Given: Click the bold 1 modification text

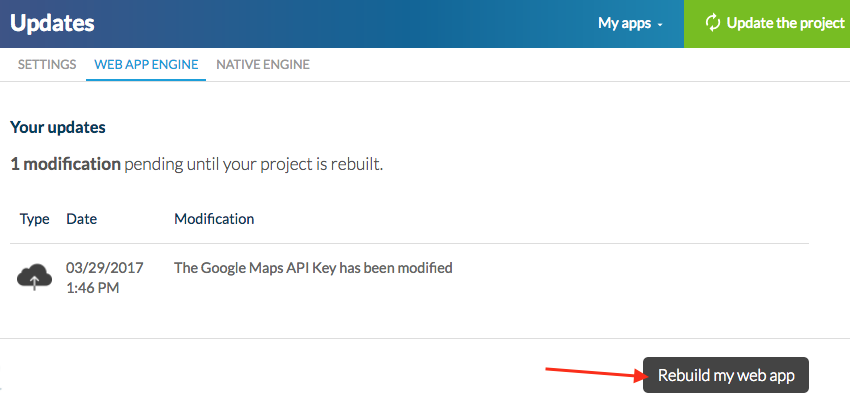Looking at the screenshot, I should (x=65, y=163).
